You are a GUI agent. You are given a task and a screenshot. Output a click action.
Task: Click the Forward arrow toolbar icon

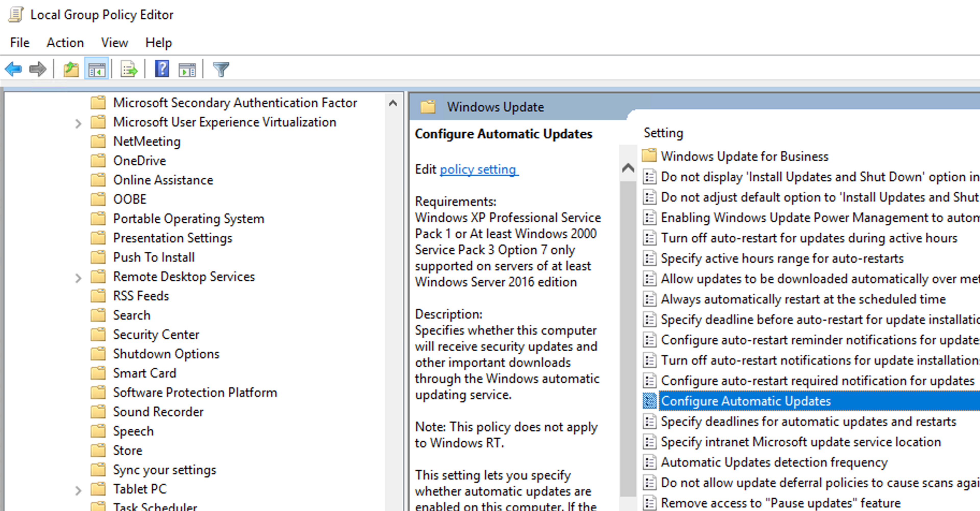click(x=38, y=69)
